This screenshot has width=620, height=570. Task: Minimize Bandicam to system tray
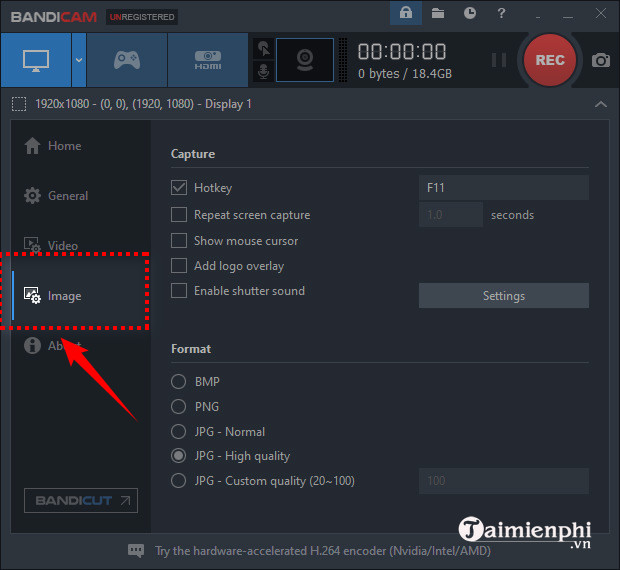click(538, 16)
